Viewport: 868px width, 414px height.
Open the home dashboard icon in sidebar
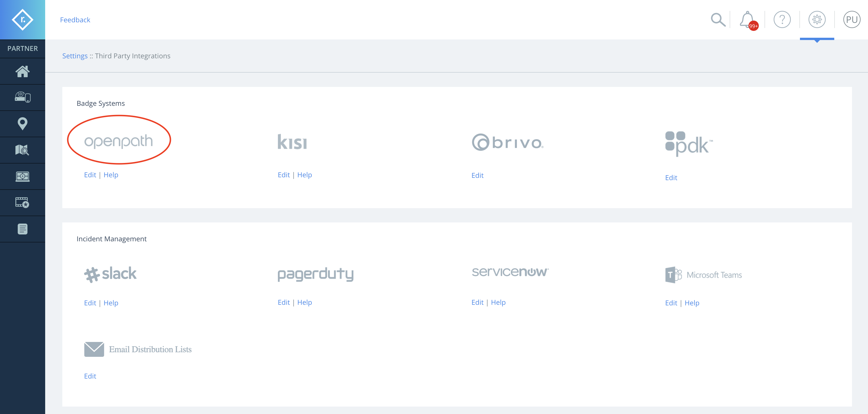pyautogui.click(x=23, y=71)
